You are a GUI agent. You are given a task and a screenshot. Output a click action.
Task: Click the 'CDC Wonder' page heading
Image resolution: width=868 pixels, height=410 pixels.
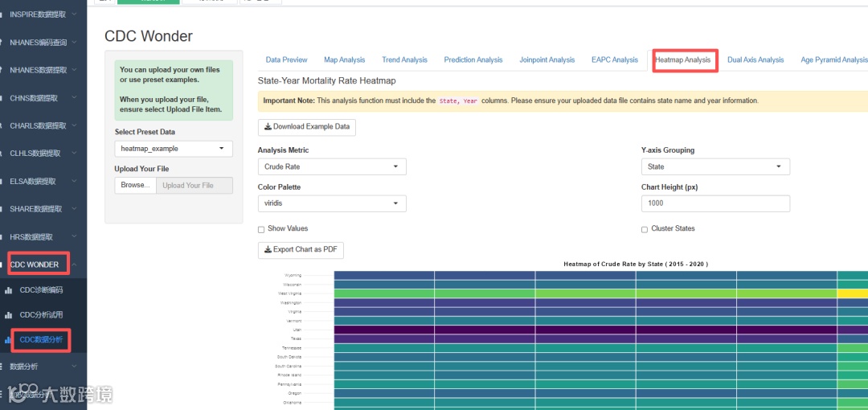(x=149, y=36)
